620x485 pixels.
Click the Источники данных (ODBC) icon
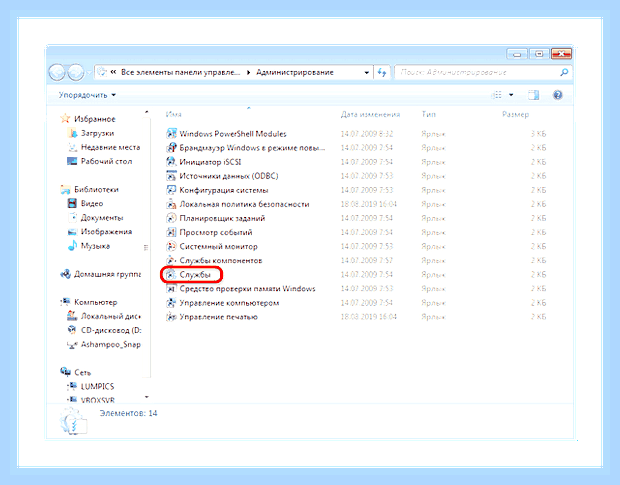[171, 176]
